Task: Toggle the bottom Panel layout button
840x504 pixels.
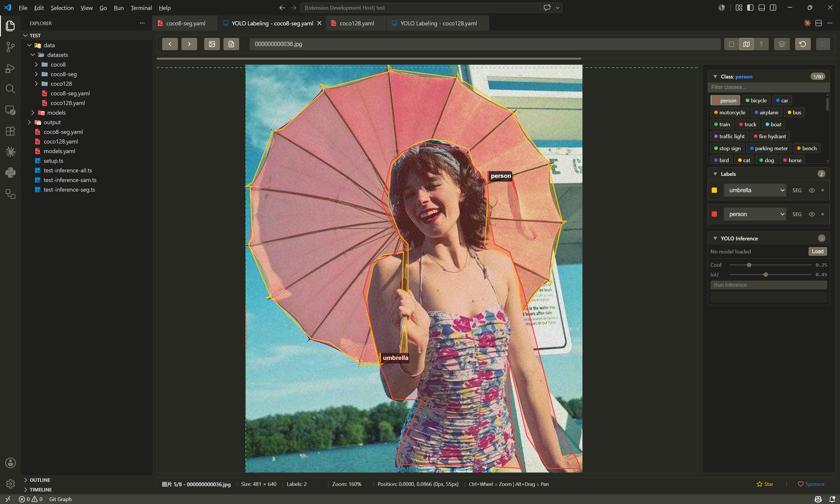Action: click(762, 8)
